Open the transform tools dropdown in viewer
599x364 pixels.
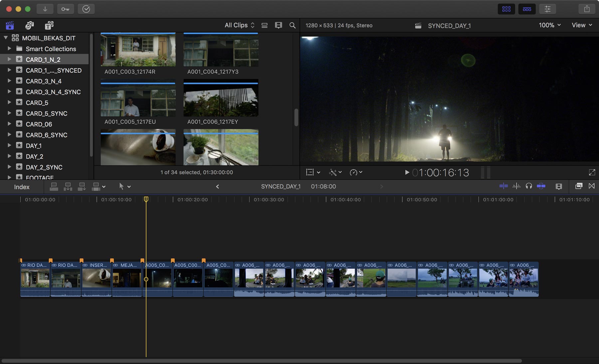point(313,172)
